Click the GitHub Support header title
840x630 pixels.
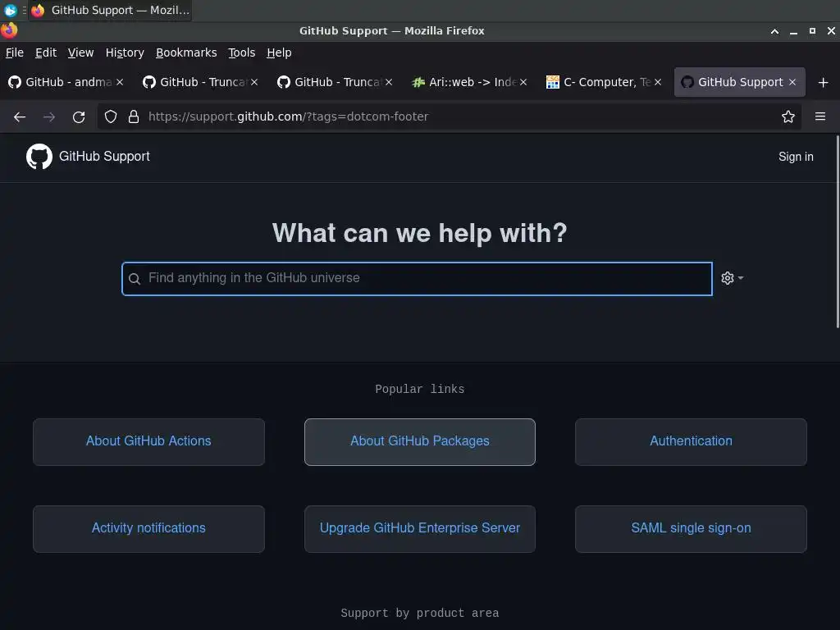click(104, 157)
